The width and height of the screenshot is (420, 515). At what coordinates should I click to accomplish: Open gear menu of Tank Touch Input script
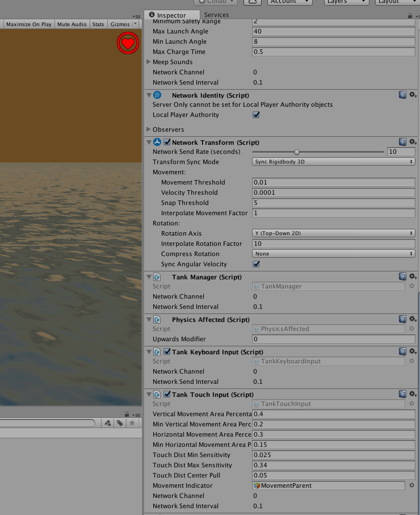point(413,394)
